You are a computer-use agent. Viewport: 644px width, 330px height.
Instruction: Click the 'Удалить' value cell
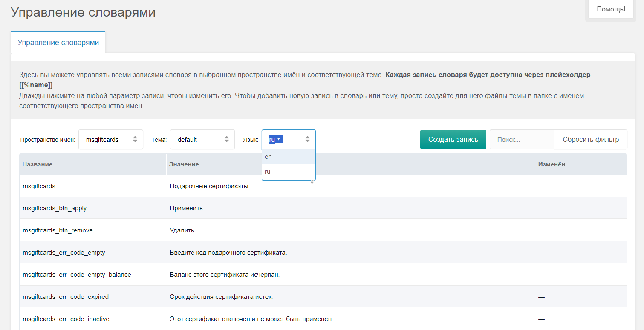[x=182, y=230]
